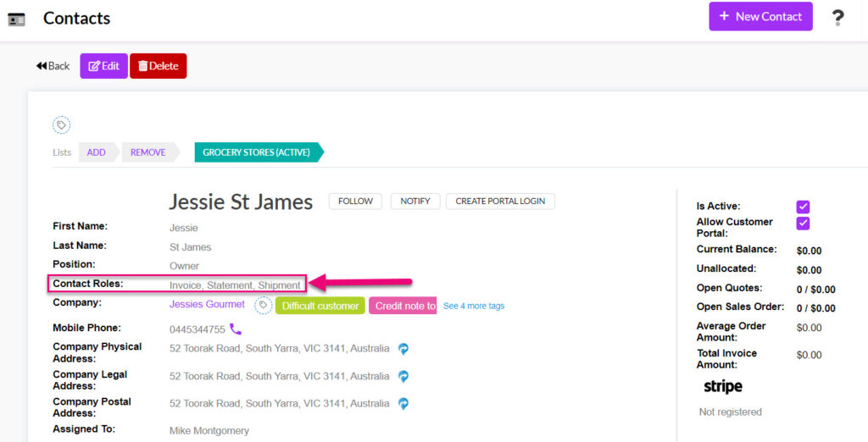Toggle Allow Customer Portal checkbox
Viewport: 868px width, 442px height.
(803, 224)
